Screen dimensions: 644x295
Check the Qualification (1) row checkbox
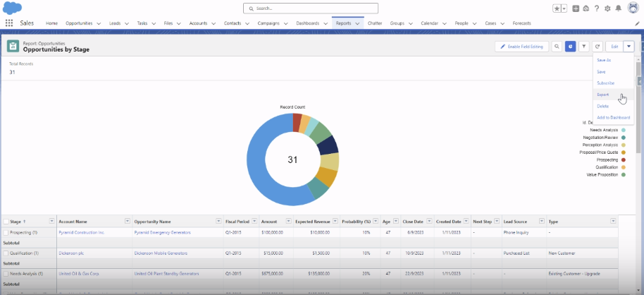point(6,253)
